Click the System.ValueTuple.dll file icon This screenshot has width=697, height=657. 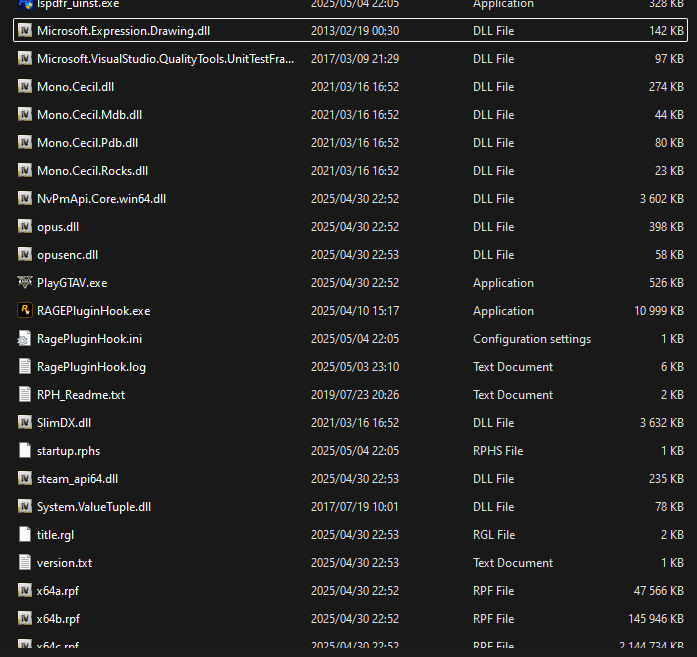(24, 506)
